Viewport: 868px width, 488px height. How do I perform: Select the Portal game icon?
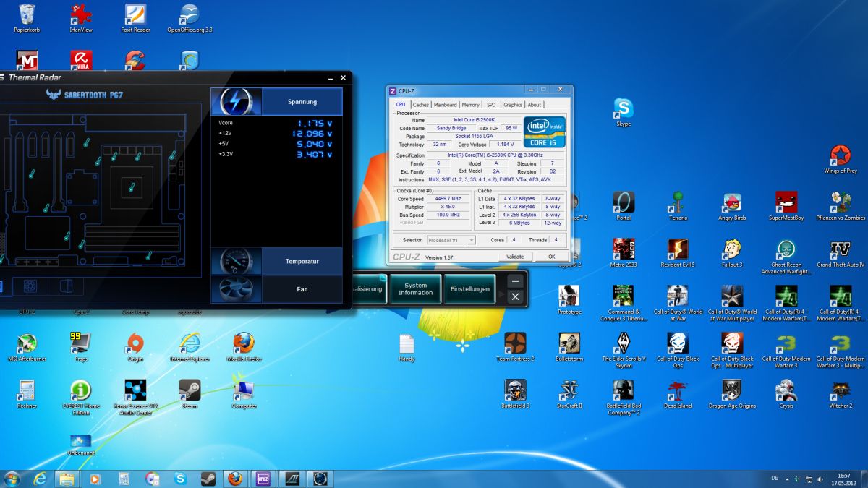pyautogui.click(x=623, y=202)
